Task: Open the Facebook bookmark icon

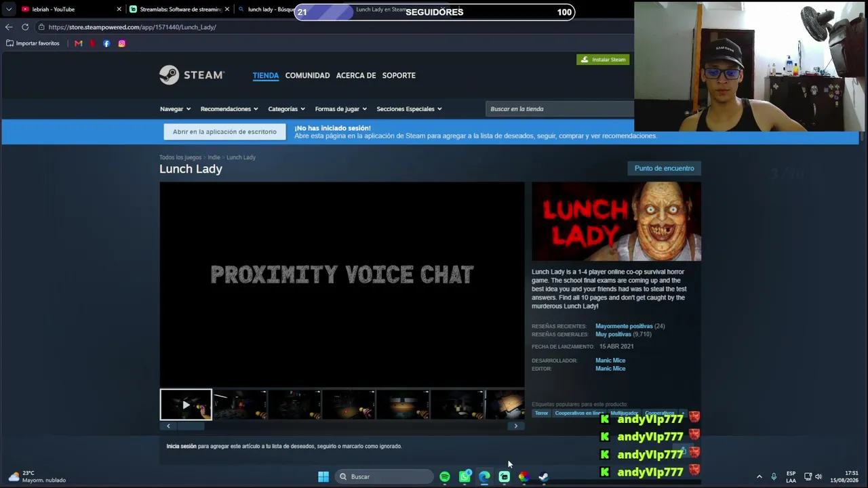Action: coord(106,43)
